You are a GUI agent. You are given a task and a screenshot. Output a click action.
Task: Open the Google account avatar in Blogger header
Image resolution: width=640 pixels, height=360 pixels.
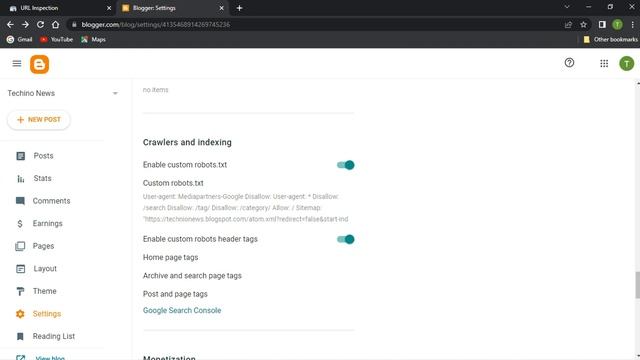pyautogui.click(x=627, y=63)
